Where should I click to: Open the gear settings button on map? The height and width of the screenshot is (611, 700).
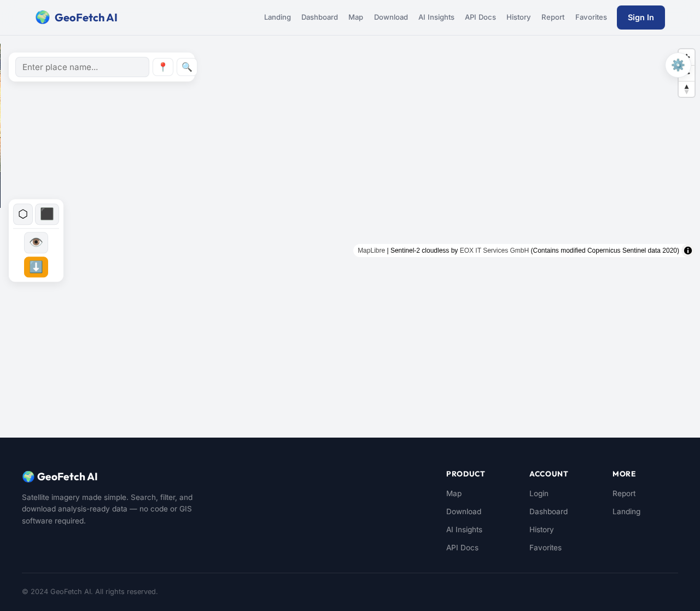click(x=678, y=65)
